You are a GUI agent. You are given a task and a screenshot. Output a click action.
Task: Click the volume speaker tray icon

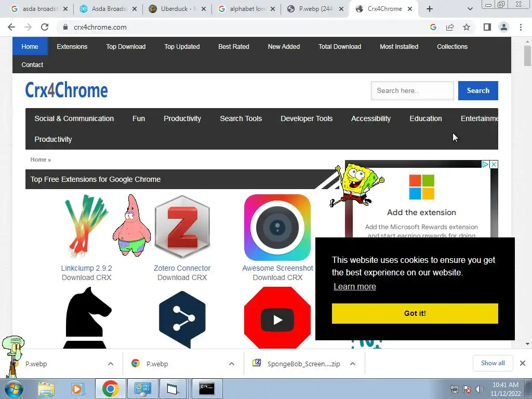click(x=480, y=389)
